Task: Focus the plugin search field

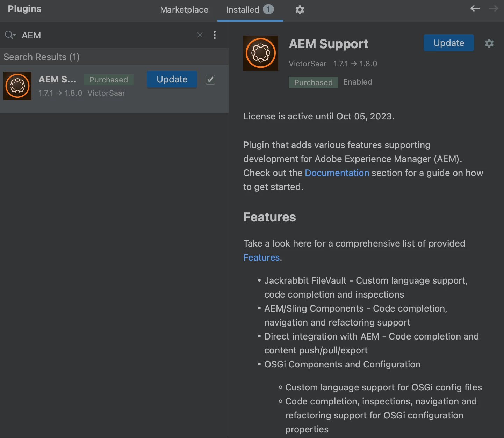Action: (x=105, y=35)
